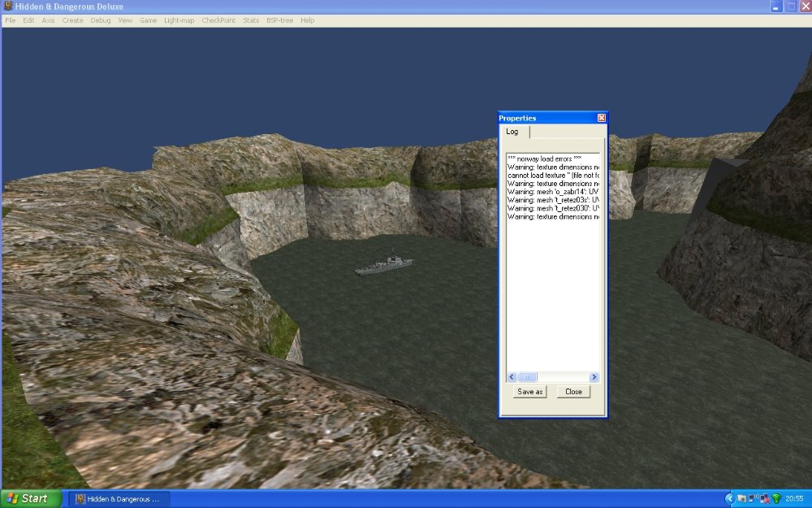Close the Properties dialog with the red X

click(601, 118)
